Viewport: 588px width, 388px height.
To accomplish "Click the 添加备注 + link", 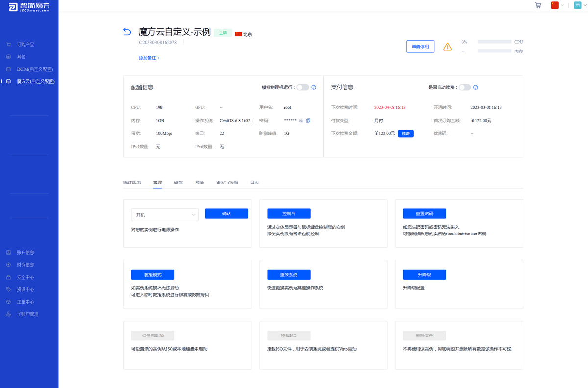I will (149, 58).
